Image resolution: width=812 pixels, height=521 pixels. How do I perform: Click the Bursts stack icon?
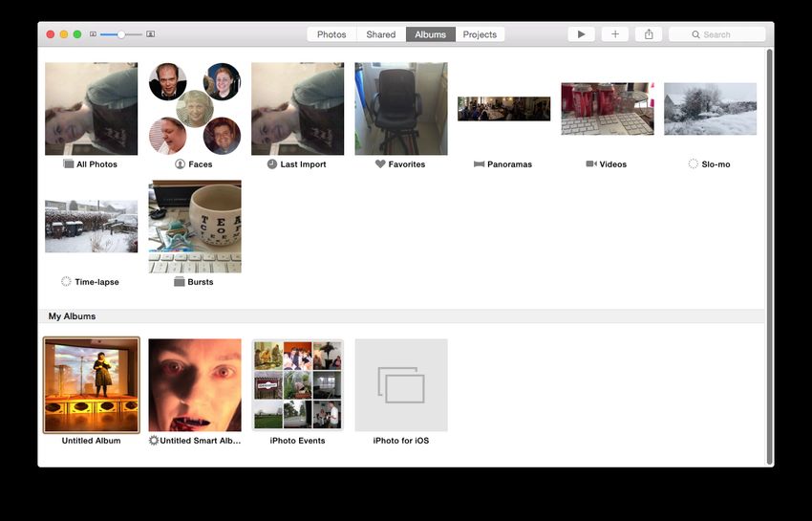[180, 281]
